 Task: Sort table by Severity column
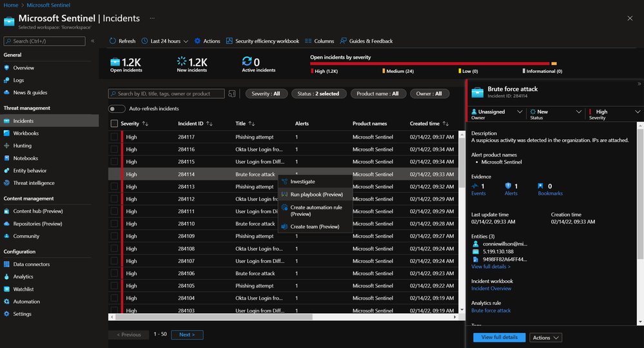click(134, 124)
